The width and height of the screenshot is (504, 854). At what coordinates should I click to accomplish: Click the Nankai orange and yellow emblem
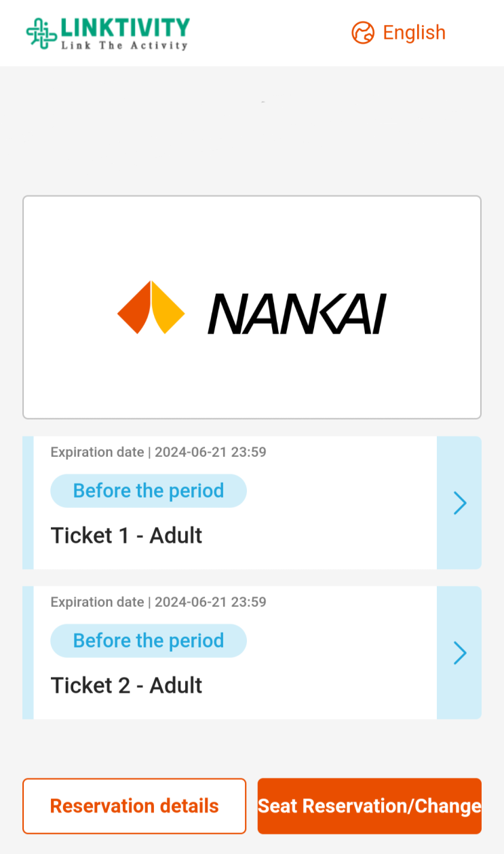[151, 308]
